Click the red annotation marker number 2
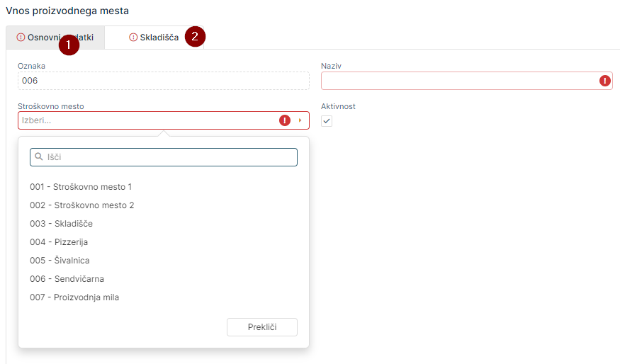 point(195,36)
